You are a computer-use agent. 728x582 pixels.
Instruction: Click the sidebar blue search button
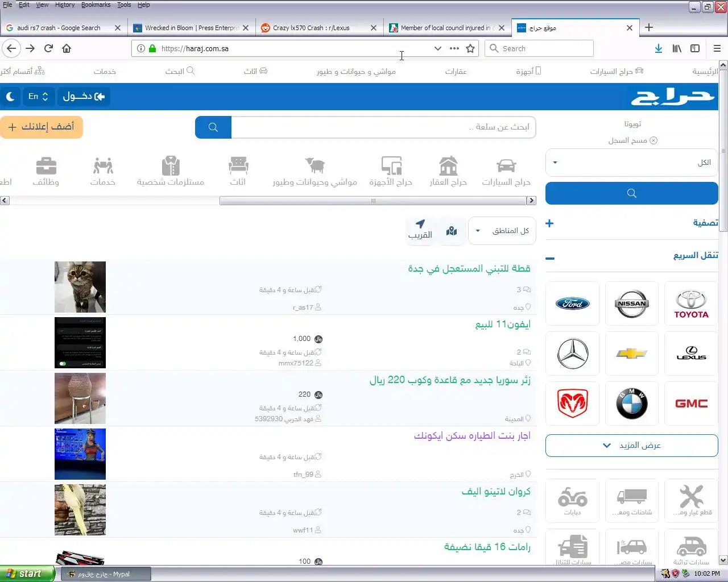631,193
